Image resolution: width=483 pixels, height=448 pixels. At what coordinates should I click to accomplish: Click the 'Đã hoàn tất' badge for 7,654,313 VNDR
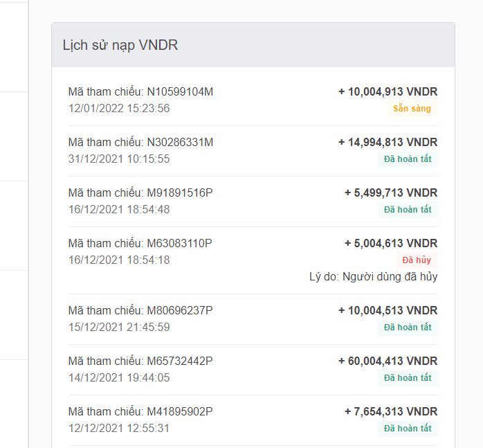click(408, 429)
